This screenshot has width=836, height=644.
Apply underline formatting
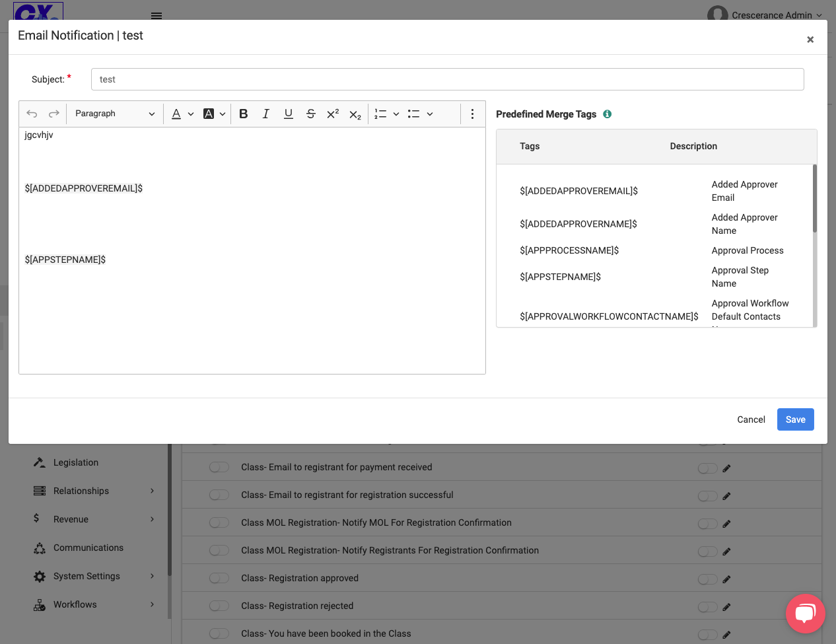[289, 114]
